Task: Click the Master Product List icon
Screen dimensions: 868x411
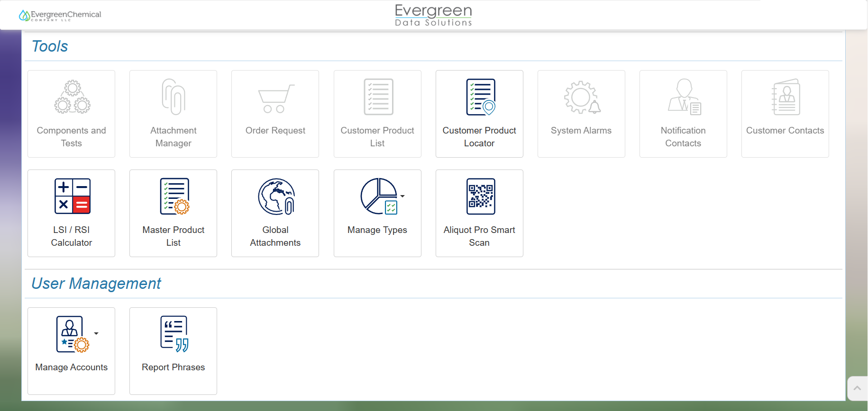Action: tap(174, 196)
